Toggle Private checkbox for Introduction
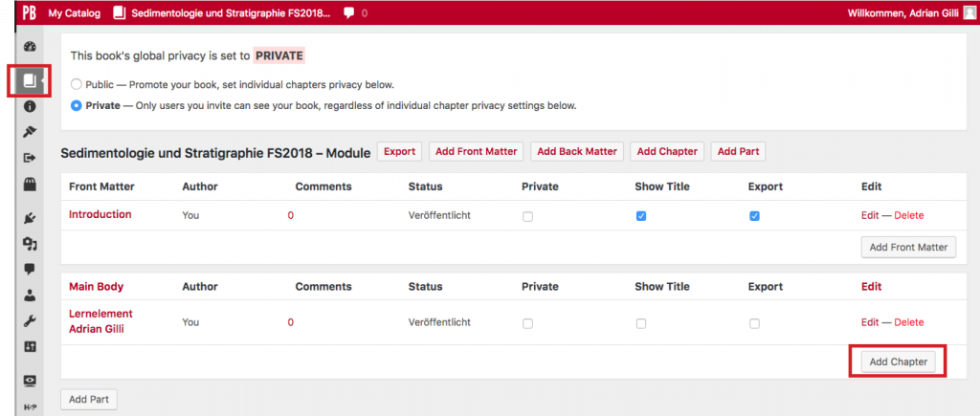Image resolution: width=980 pixels, height=416 pixels. click(528, 217)
